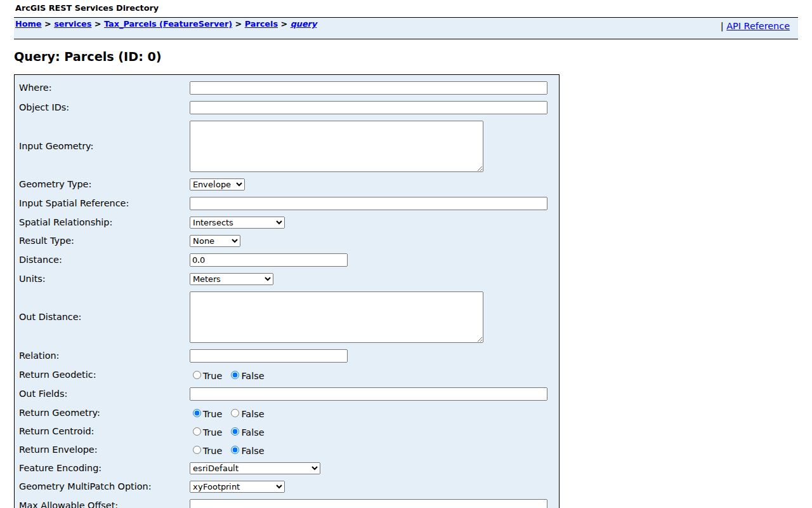Click the Where input field
Screen dimensions: 812x508
click(x=369, y=88)
